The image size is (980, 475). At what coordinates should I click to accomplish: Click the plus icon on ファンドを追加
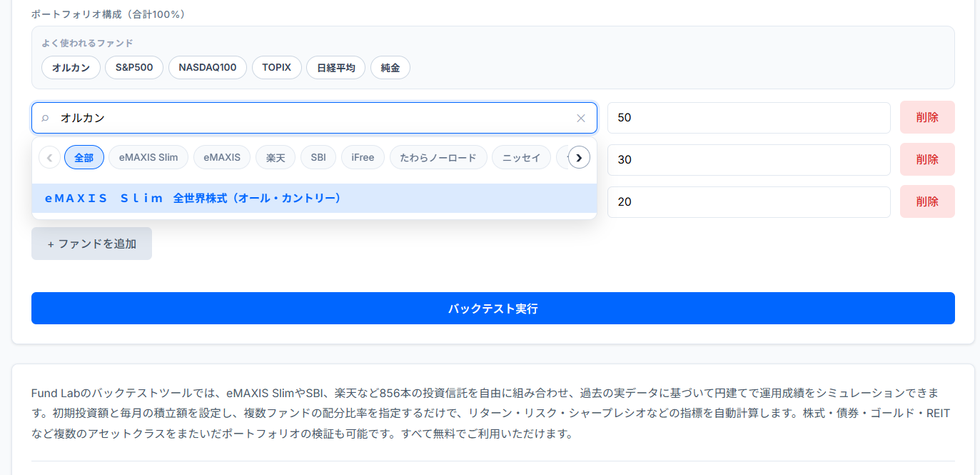tap(50, 243)
